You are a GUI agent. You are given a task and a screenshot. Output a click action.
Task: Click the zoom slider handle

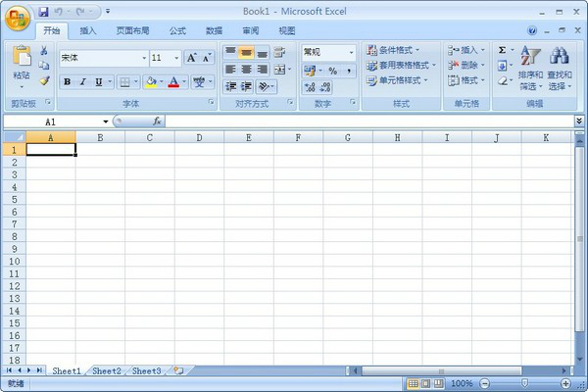click(x=524, y=383)
